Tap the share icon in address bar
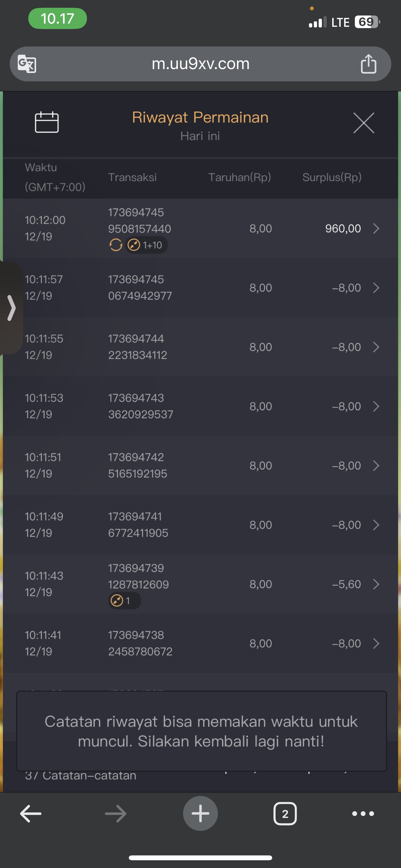 pyautogui.click(x=368, y=64)
